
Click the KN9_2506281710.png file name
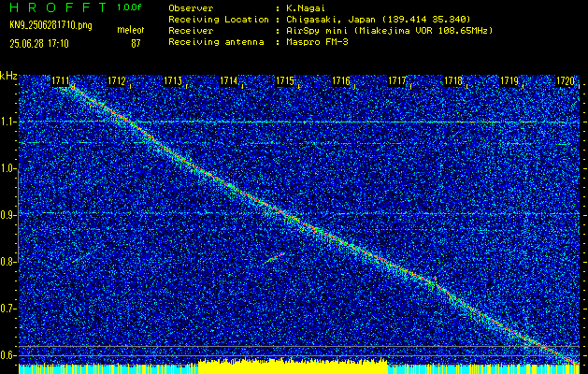pyautogui.click(x=50, y=25)
